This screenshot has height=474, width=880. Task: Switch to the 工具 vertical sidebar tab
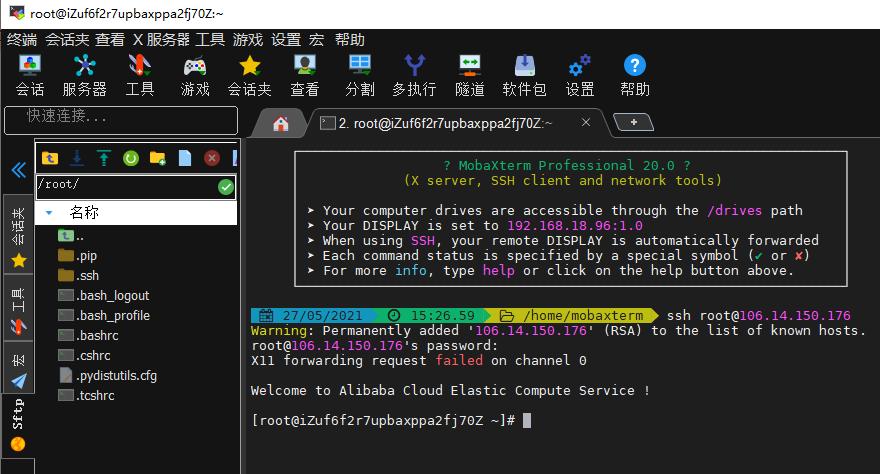[x=19, y=308]
